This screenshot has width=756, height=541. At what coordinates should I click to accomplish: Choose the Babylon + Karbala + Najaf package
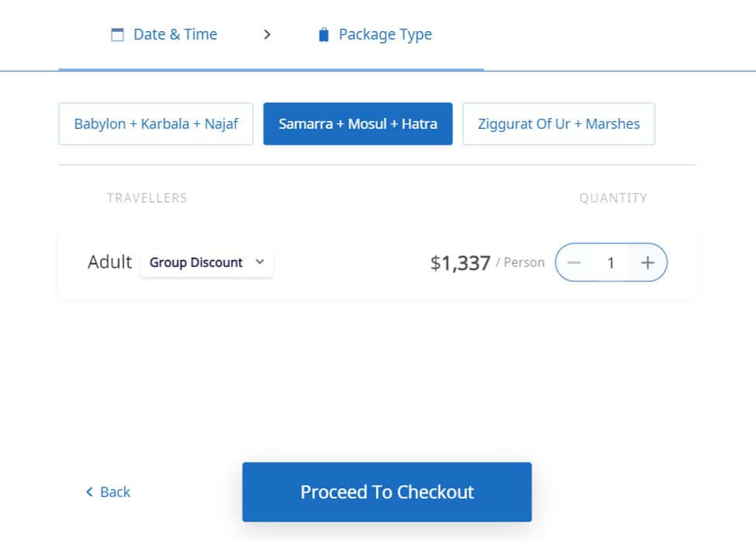click(156, 124)
